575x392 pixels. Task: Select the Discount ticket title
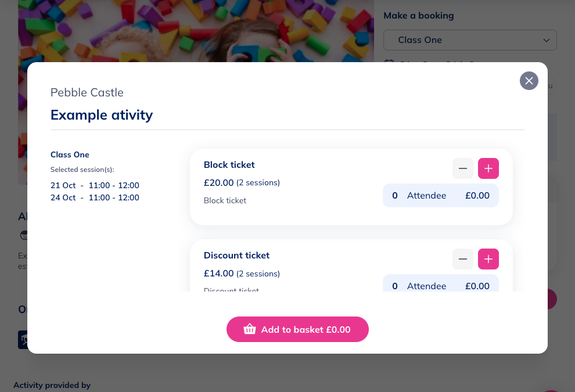pyautogui.click(x=236, y=256)
